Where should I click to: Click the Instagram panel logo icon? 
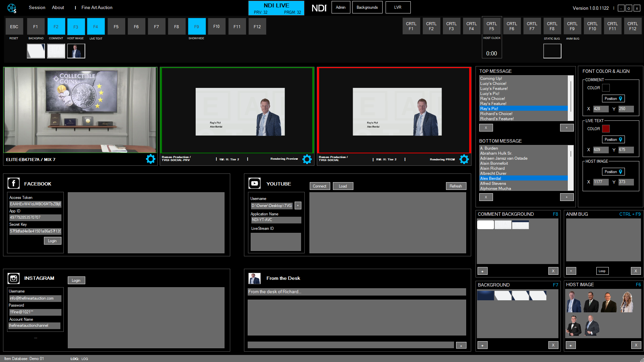pyautogui.click(x=13, y=278)
